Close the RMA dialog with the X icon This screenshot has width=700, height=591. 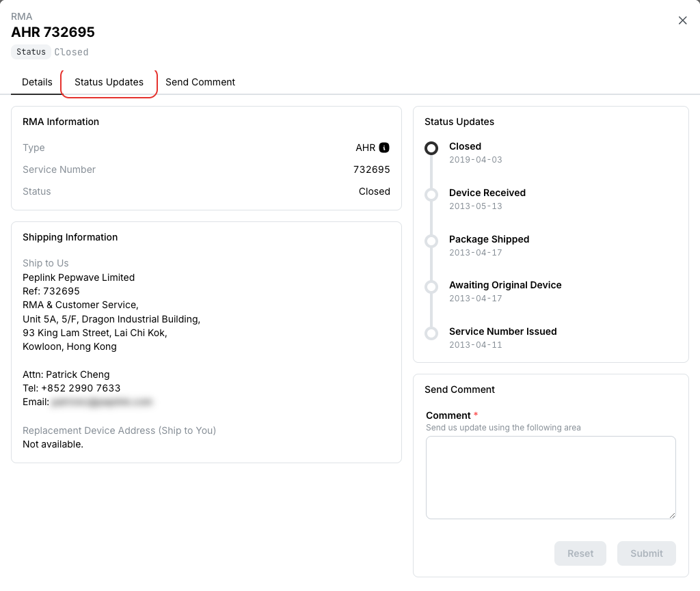(x=683, y=20)
